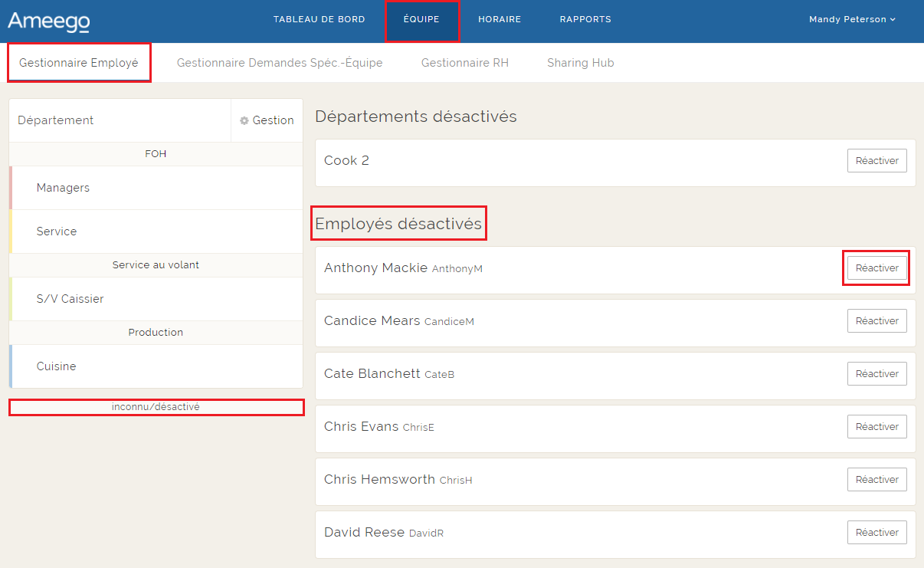Choose the S/V Caissier department
Image resolution: width=924 pixels, height=568 pixels.
70,299
